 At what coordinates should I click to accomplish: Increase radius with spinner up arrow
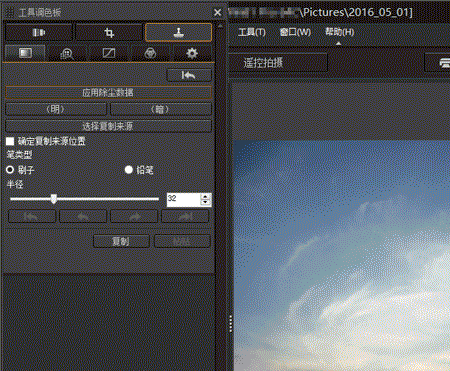(206, 196)
